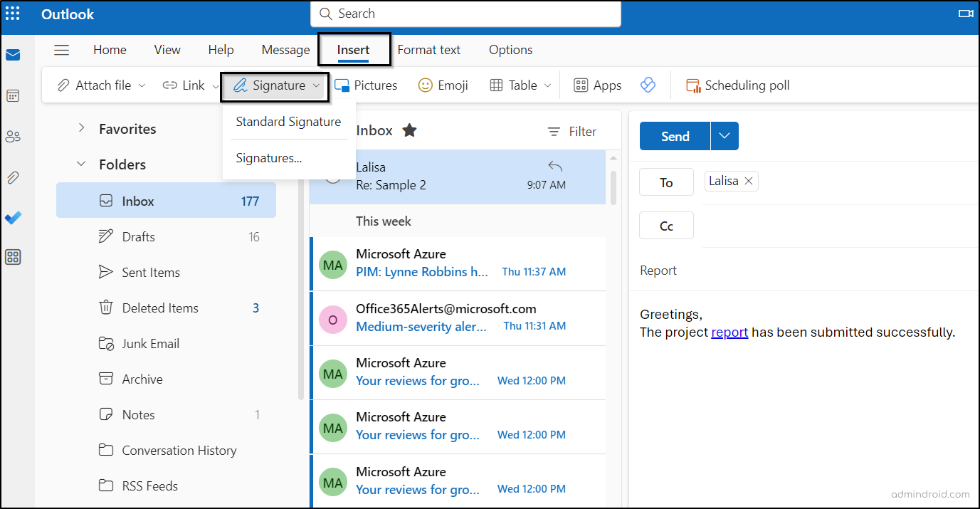
Task: Insert a Loop component icon
Action: 648,85
